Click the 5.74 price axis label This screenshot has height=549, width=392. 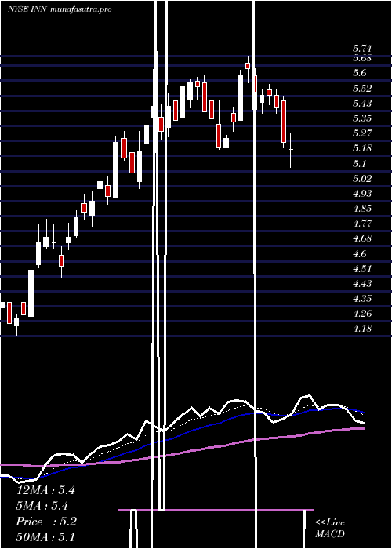click(362, 49)
